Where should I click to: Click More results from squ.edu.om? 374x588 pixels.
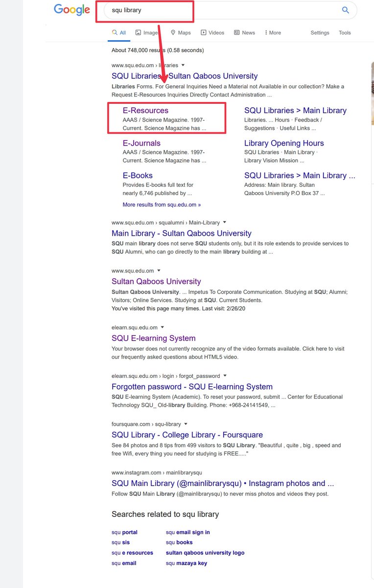click(162, 205)
